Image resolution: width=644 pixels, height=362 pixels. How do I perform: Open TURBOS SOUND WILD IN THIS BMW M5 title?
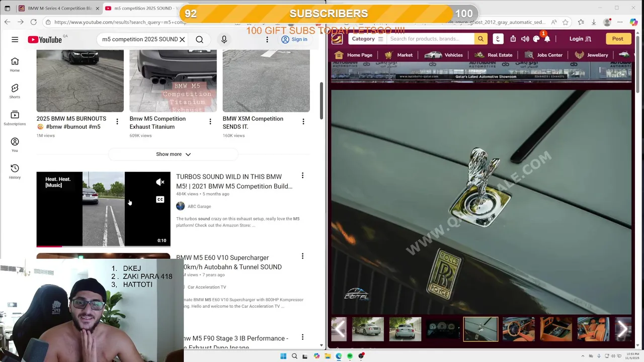coord(234,182)
